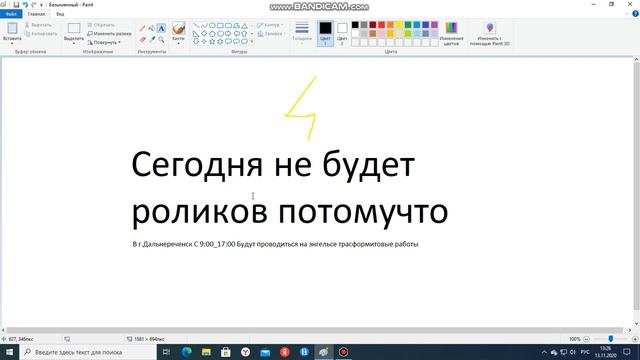Image resolution: width=640 pixels, height=360 pixels.
Task: Choose the five-point star shape
Action: point(212,41)
